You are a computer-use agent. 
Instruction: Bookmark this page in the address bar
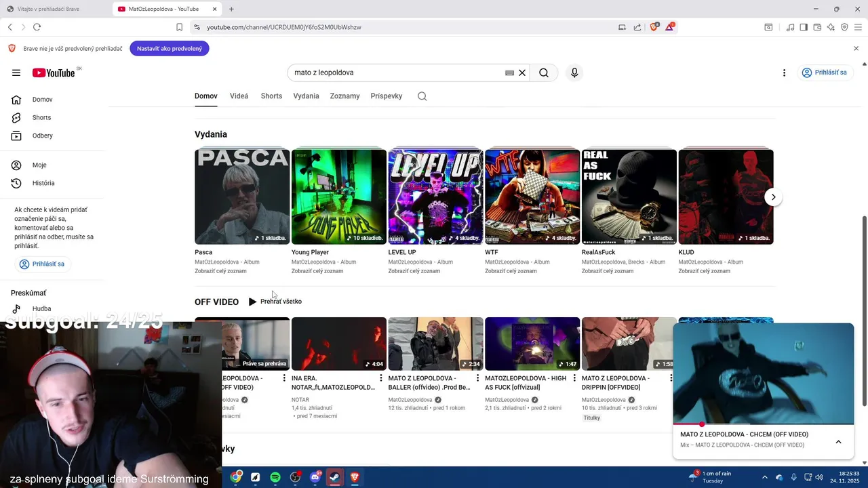[x=179, y=27]
